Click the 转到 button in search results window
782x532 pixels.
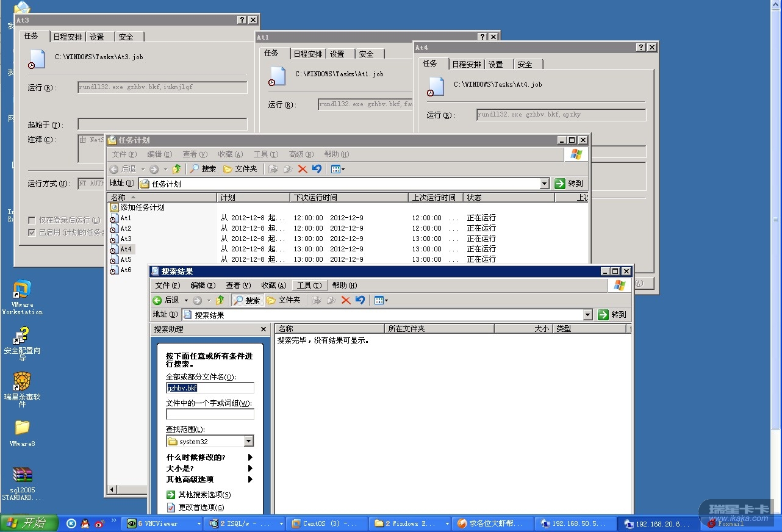(x=612, y=315)
